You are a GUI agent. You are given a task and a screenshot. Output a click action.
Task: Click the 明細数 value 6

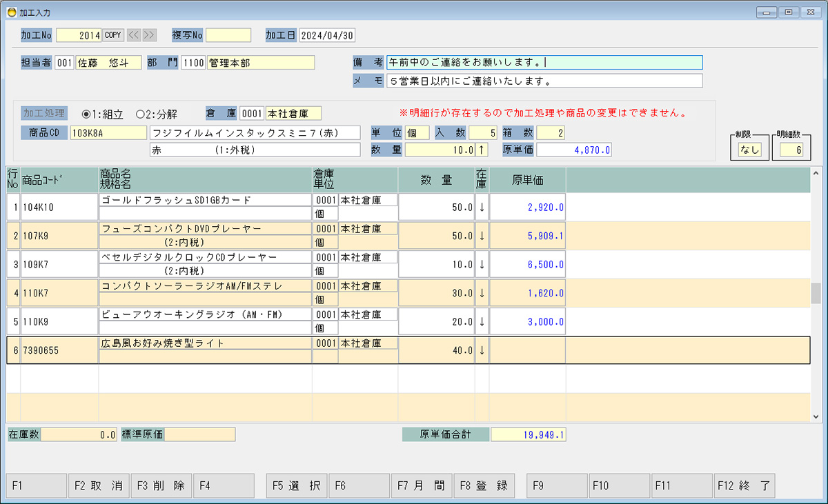click(791, 150)
